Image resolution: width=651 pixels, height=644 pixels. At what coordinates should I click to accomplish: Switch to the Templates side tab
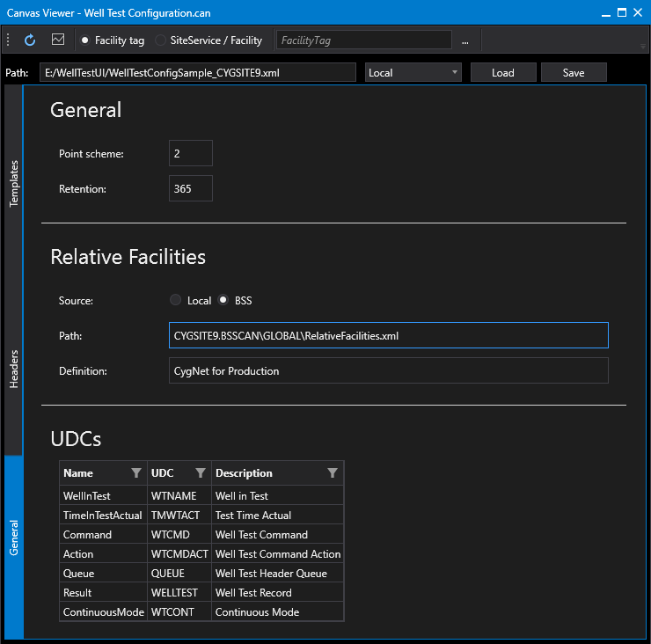14,184
